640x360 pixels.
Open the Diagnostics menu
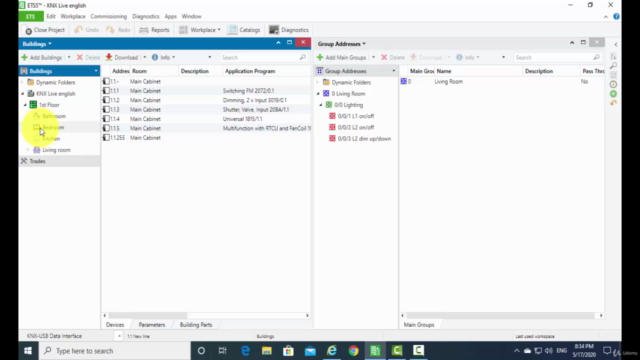146,16
